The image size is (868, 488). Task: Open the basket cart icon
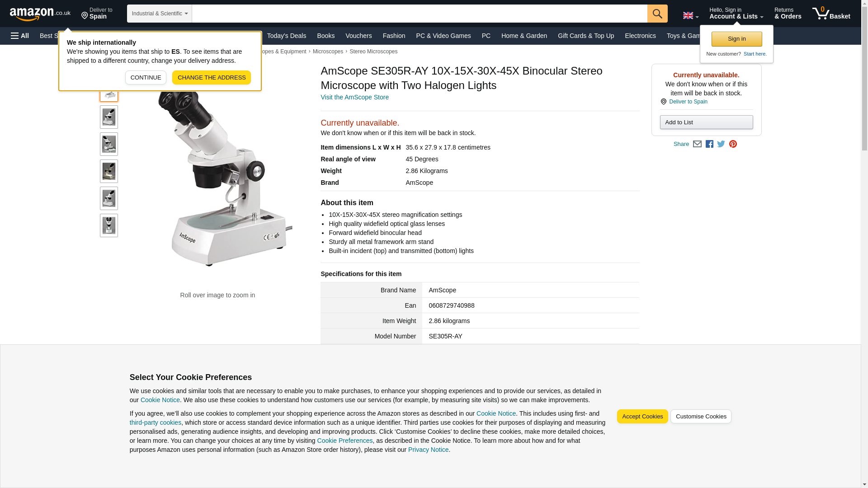pyautogui.click(x=831, y=14)
